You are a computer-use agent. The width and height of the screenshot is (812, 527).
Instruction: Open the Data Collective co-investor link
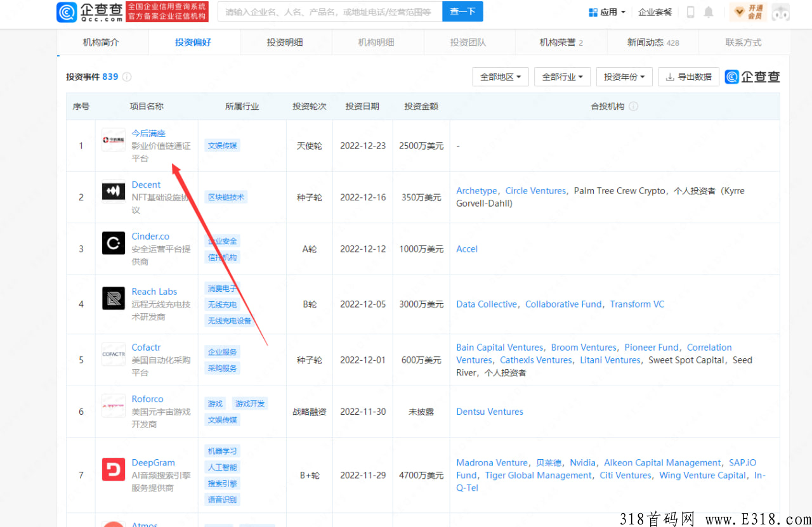(487, 304)
